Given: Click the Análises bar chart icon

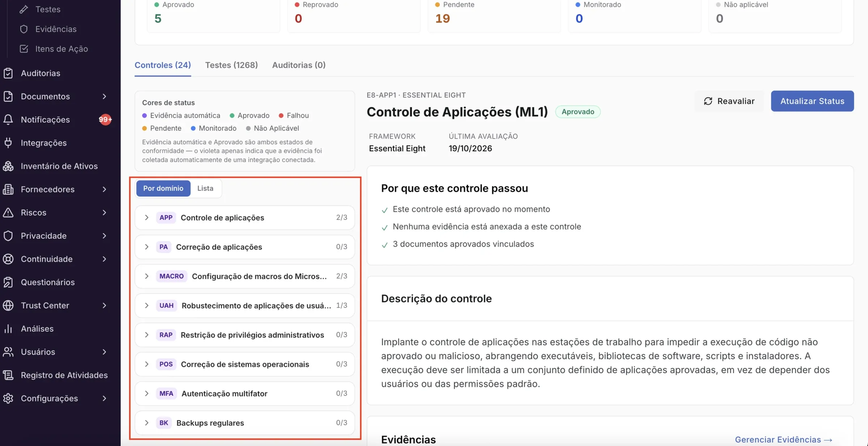Looking at the screenshot, I should click(8, 329).
